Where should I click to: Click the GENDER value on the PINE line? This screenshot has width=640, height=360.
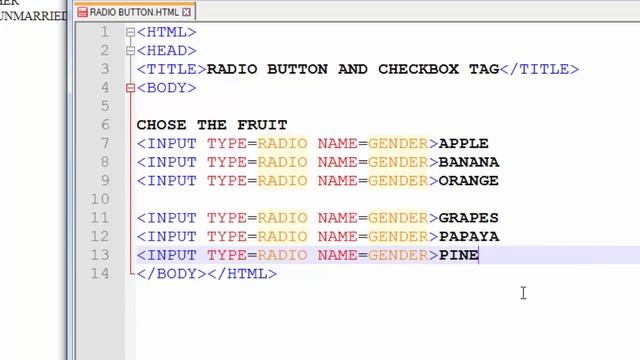click(398, 255)
